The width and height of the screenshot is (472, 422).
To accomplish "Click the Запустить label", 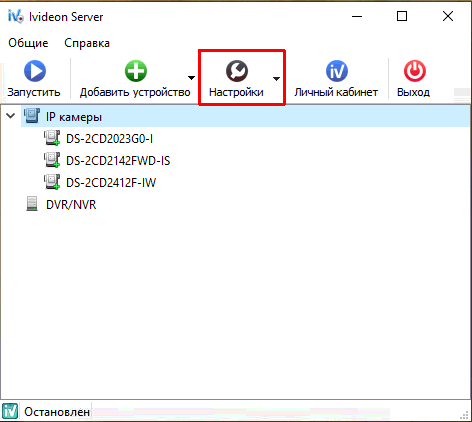I will (x=34, y=92).
